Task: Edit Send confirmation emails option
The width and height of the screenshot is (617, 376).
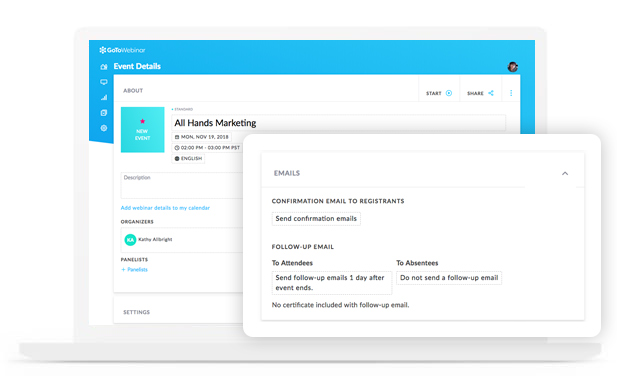Action: (316, 219)
